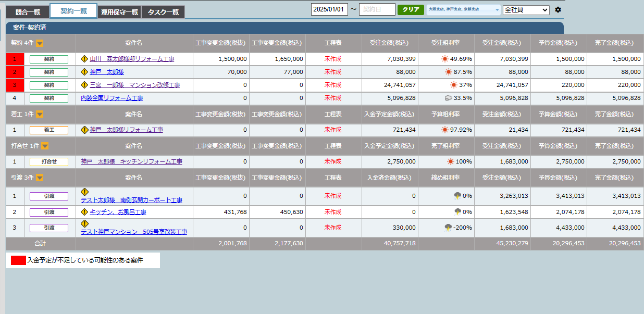644x314 pixels.
Task: Click warning icon beside キッチン、お風呂工事
Action: (84, 212)
